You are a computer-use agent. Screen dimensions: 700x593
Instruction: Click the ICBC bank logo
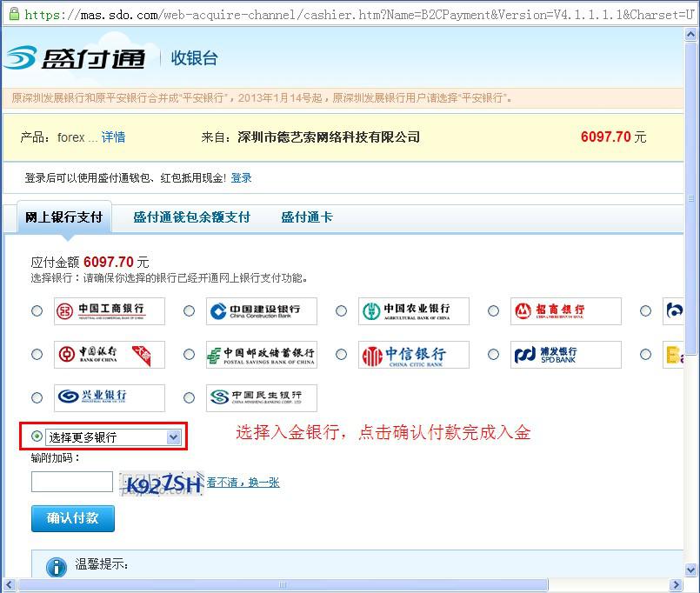pos(110,311)
